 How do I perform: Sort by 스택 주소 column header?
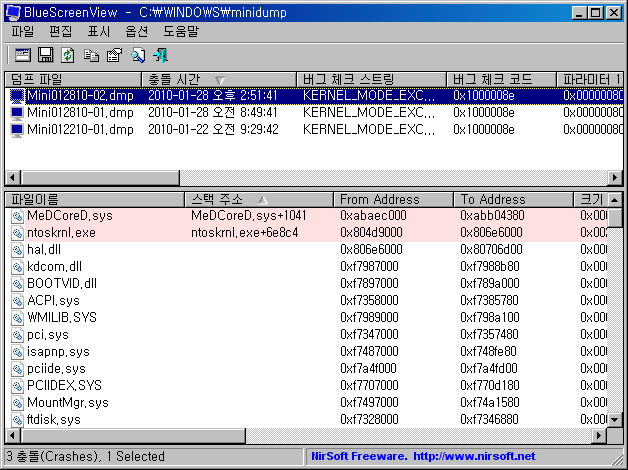pyautogui.click(x=259, y=199)
